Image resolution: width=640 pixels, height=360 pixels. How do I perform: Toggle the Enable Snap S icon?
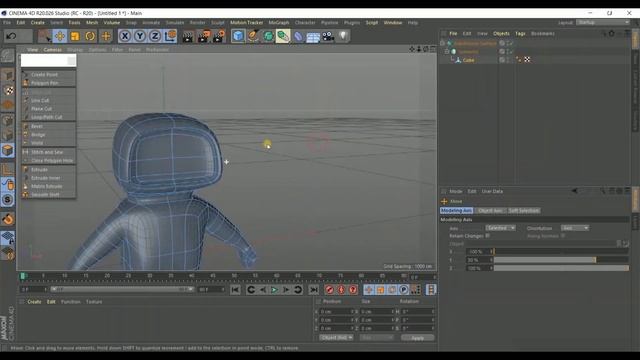click(x=8, y=200)
